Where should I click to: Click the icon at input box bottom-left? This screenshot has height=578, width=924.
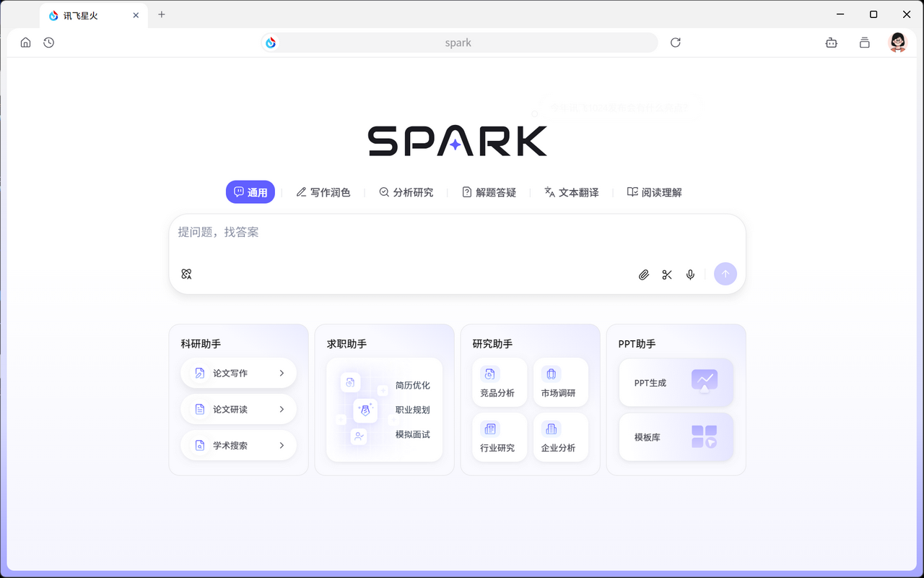(186, 274)
